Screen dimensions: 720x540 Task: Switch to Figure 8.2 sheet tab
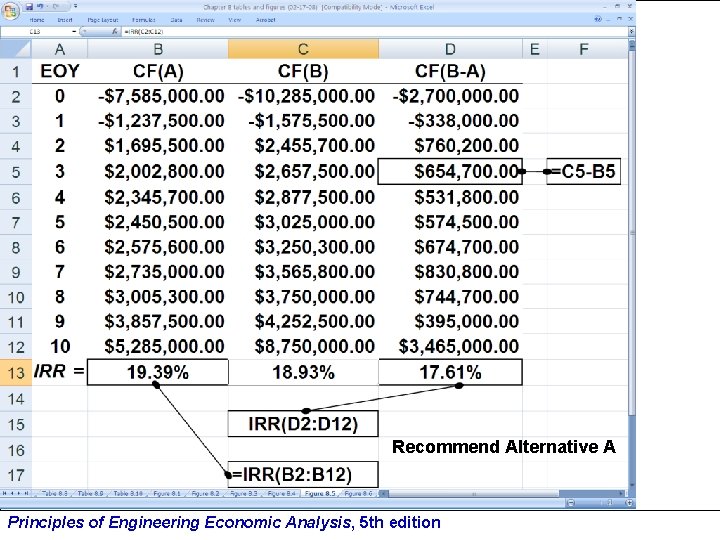coord(205,494)
